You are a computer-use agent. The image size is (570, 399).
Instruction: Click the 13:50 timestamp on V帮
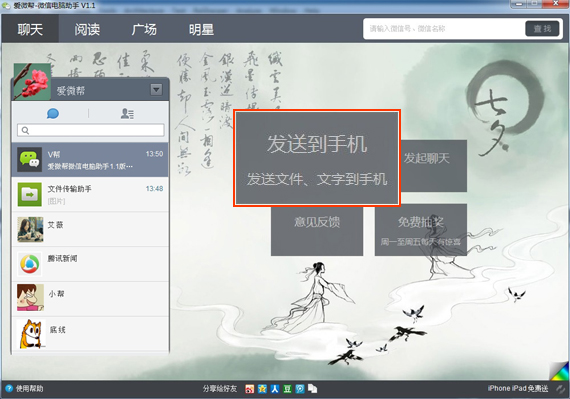pos(154,154)
